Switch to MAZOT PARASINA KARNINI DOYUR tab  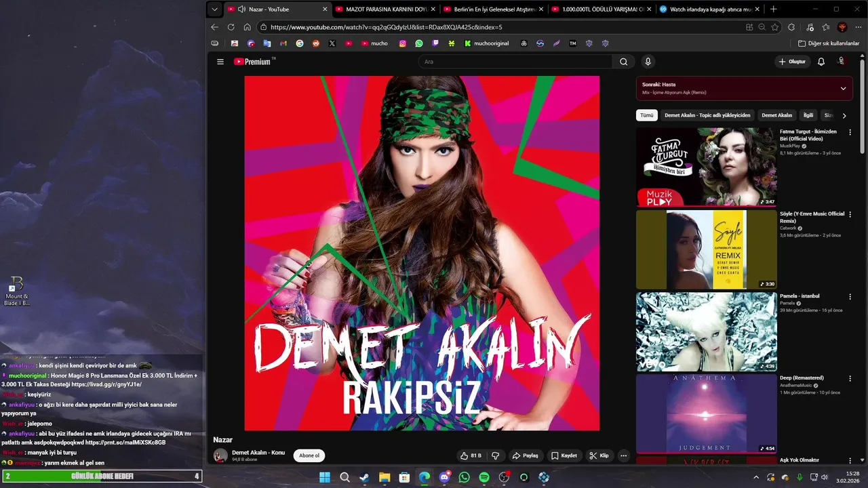pos(385,9)
